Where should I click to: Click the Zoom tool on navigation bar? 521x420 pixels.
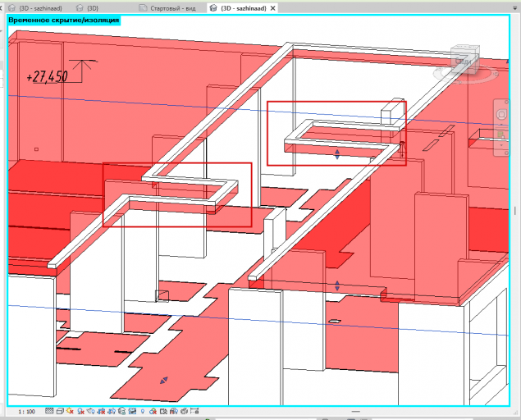tap(500, 135)
